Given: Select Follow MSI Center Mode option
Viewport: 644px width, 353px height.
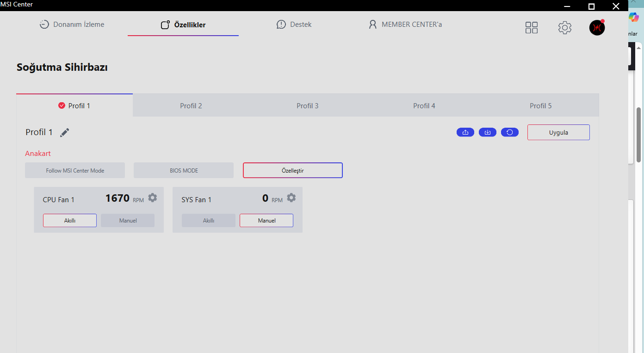Looking at the screenshot, I should pyautogui.click(x=75, y=170).
